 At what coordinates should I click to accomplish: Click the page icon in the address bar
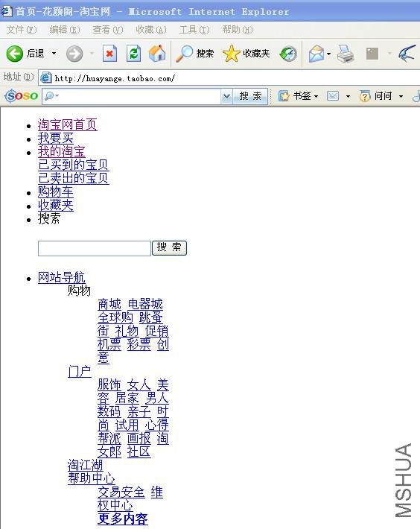(46, 78)
